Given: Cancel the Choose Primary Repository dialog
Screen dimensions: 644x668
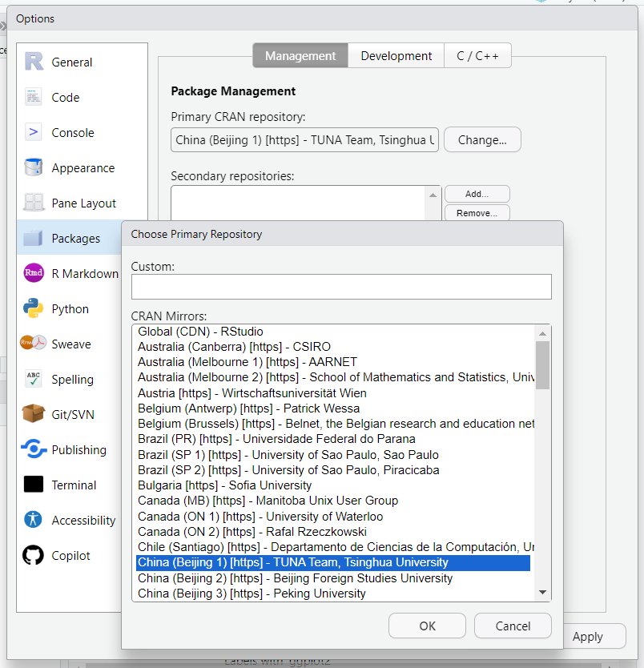Looking at the screenshot, I should (x=513, y=626).
